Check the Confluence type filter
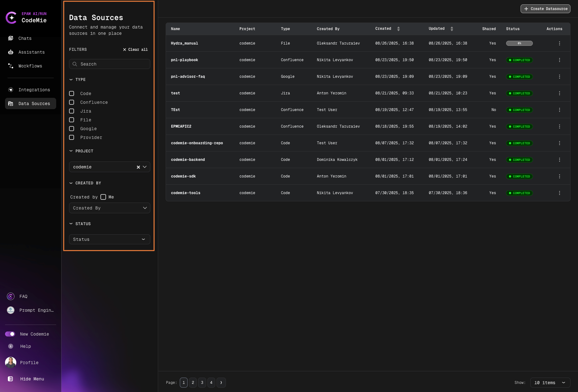Image resolution: width=578 pixels, height=392 pixels. pyautogui.click(x=71, y=102)
